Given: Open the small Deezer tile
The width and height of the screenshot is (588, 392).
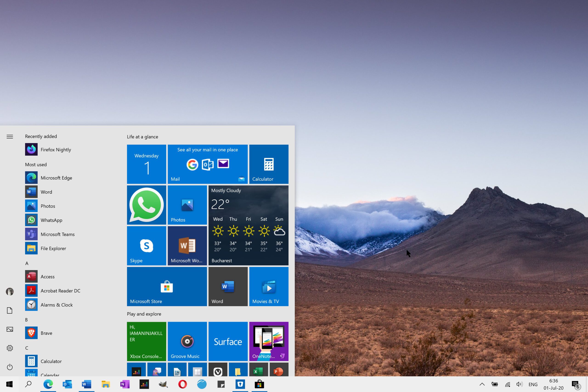Looking at the screenshot, I should point(136,369).
